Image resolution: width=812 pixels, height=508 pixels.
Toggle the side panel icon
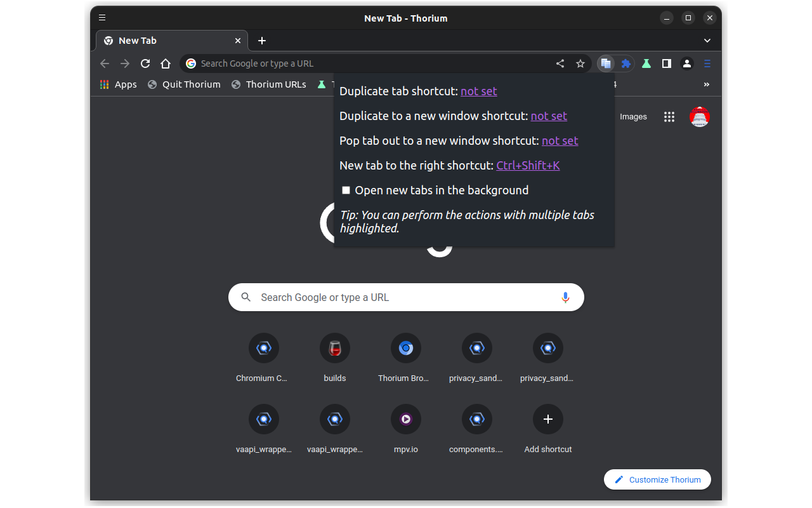point(667,63)
